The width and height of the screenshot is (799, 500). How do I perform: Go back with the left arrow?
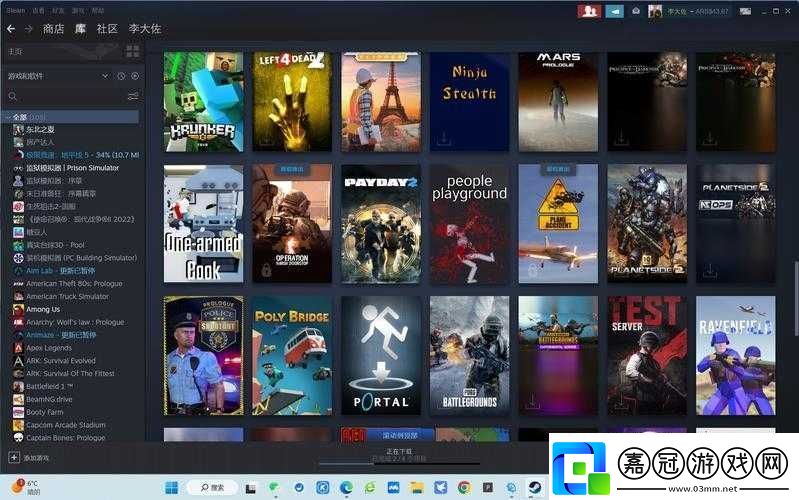click(11, 29)
